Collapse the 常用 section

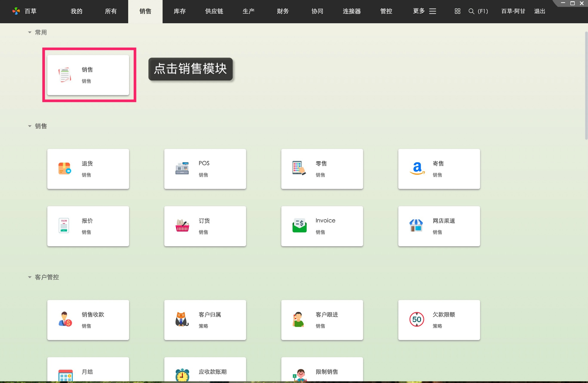[29, 32]
